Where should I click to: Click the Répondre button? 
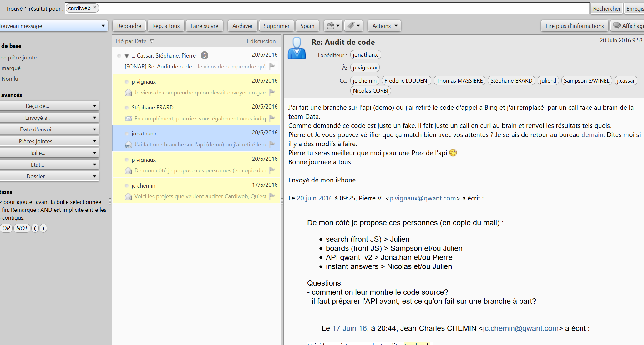129,26
